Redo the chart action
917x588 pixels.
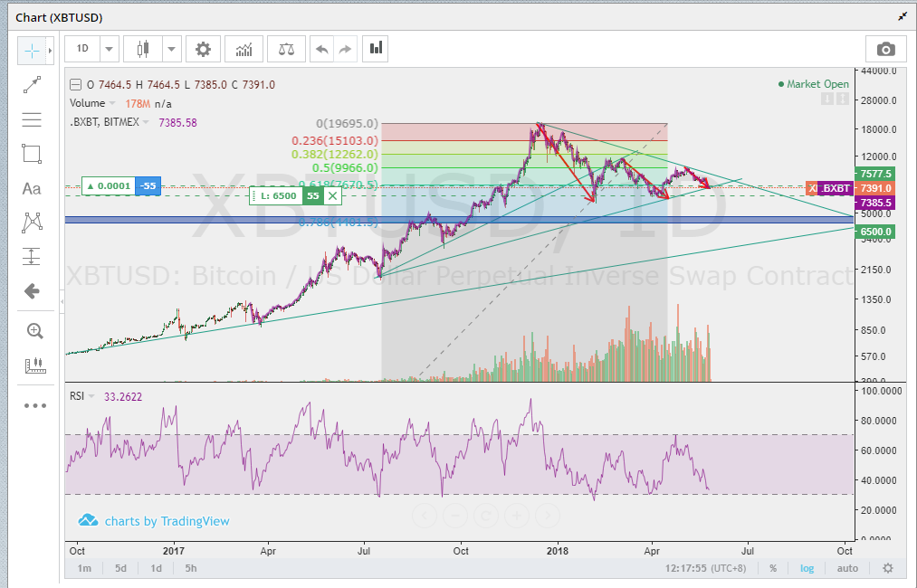346,49
